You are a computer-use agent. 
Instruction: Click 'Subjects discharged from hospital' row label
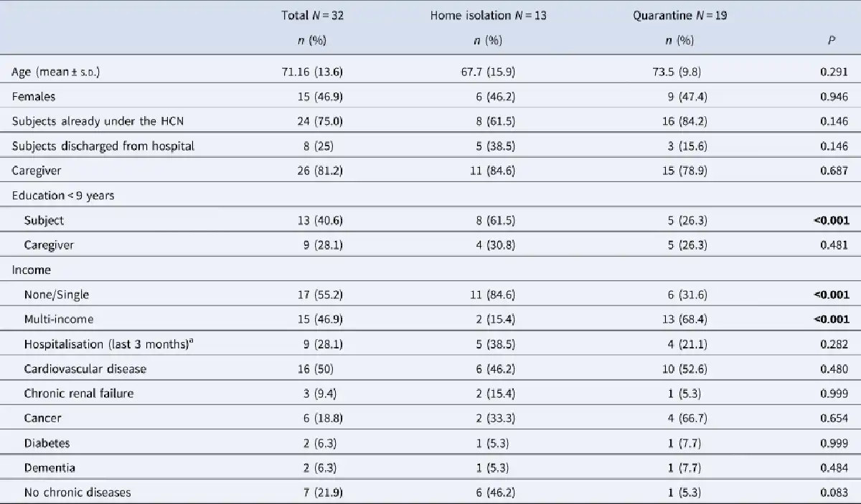click(x=103, y=146)
